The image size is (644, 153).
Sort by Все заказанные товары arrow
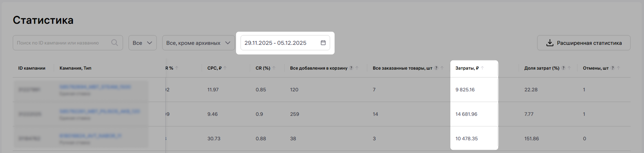click(x=442, y=68)
